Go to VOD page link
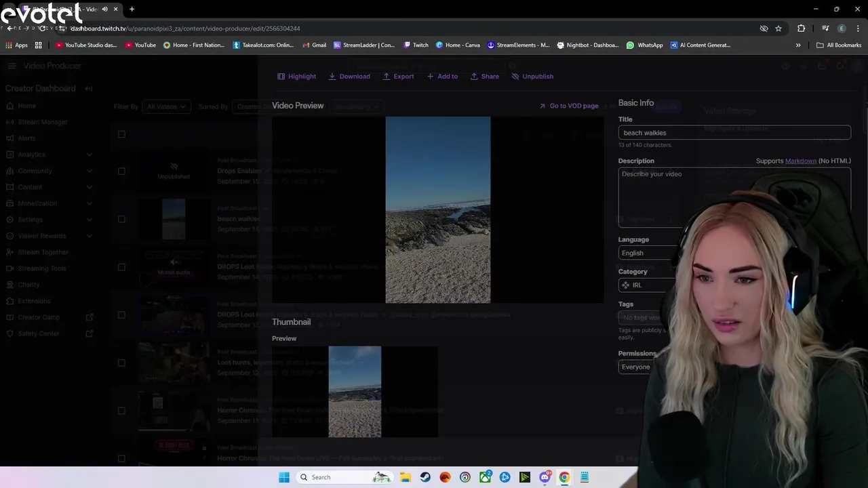The image size is (868, 488). pos(569,106)
